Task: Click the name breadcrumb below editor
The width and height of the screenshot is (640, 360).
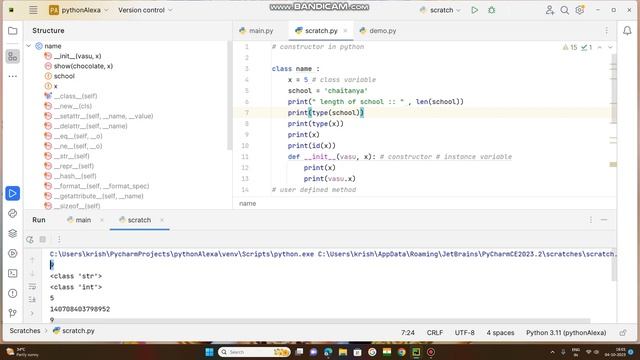Action: tap(247, 203)
